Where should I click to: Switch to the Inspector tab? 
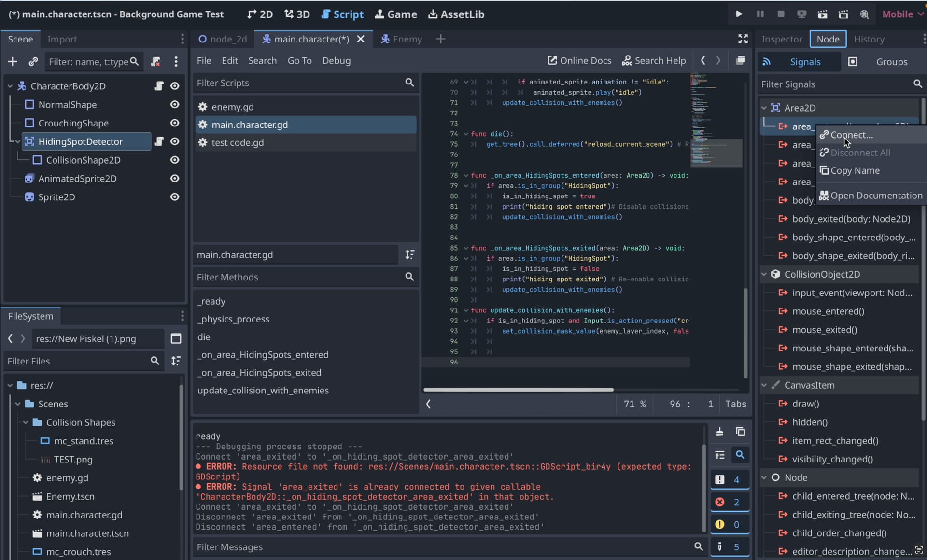tap(781, 39)
